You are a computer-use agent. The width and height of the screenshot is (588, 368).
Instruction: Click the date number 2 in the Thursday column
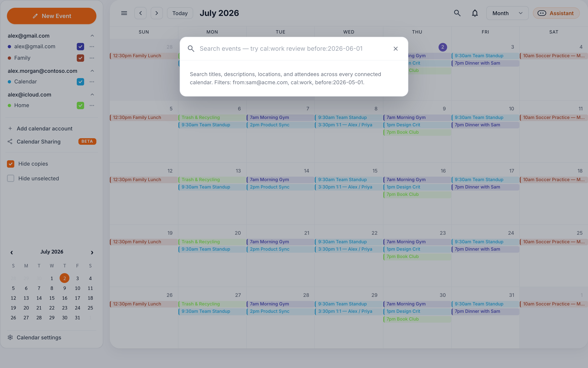pyautogui.click(x=443, y=47)
